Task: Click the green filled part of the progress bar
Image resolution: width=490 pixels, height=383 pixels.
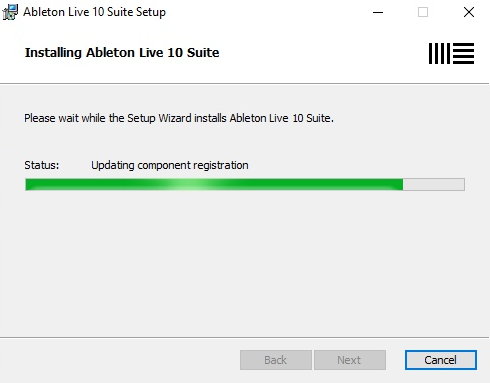Action: click(214, 184)
